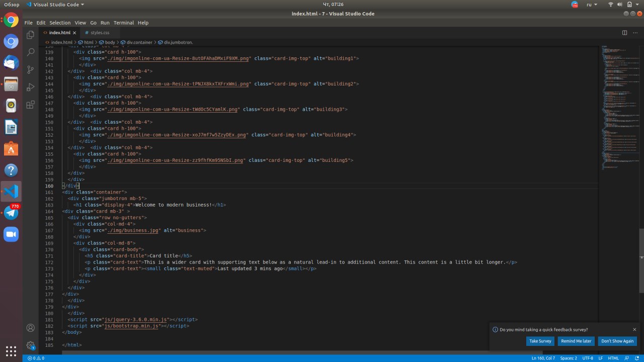Image resolution: width=644 pixels, height=362 pixels.
Task: Select the index.html editor tab
Action: click(x=59, y=33)
